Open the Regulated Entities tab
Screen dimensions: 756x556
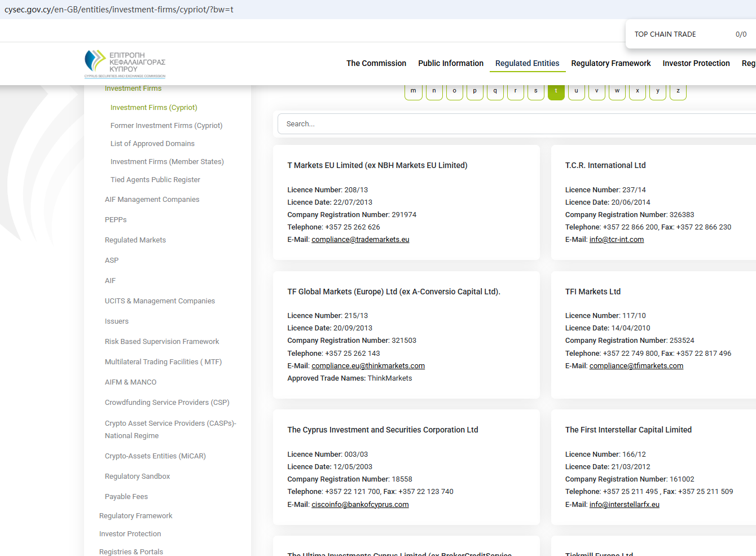coord(527,63)
